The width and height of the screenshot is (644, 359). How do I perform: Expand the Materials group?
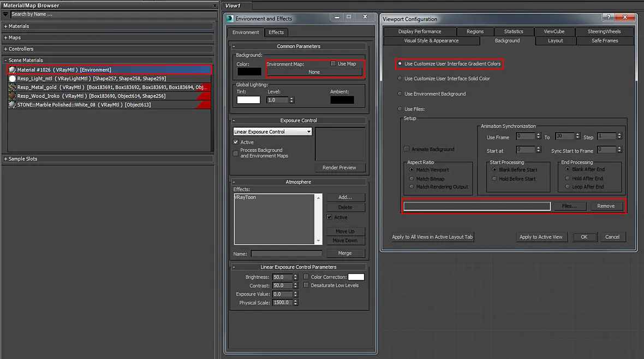click(x=6, y=26)
